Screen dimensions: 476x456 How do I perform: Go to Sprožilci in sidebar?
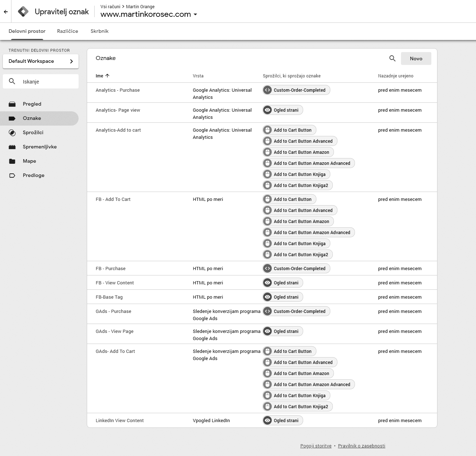pos(33,132)
